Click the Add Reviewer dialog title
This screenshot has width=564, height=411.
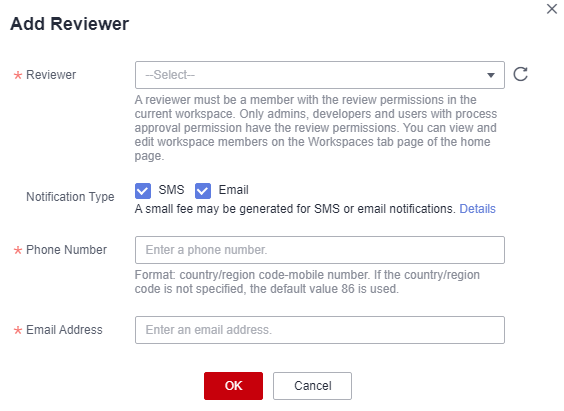(69, 24)
